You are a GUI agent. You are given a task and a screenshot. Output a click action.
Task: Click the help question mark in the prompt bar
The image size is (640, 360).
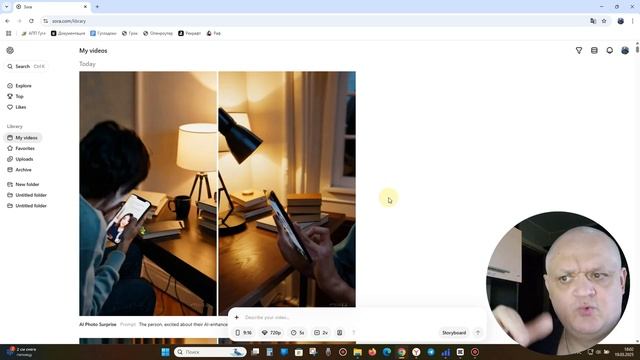(x=353, y=333)
